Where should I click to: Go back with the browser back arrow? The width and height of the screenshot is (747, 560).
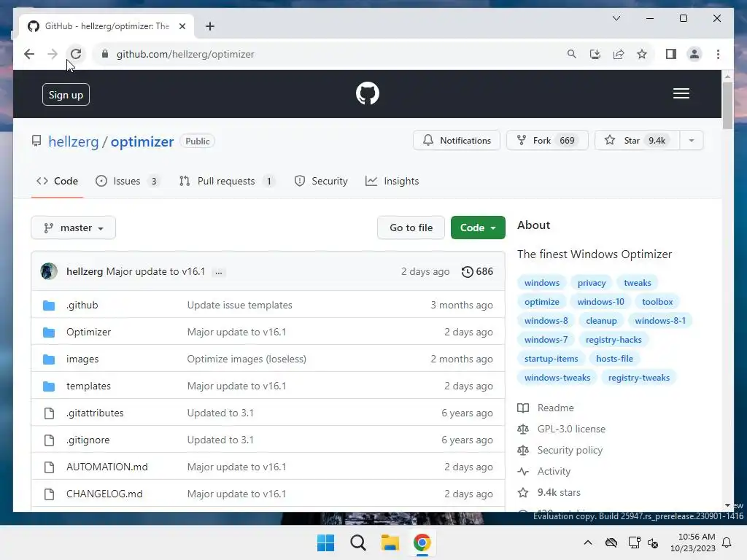(29, 54)
